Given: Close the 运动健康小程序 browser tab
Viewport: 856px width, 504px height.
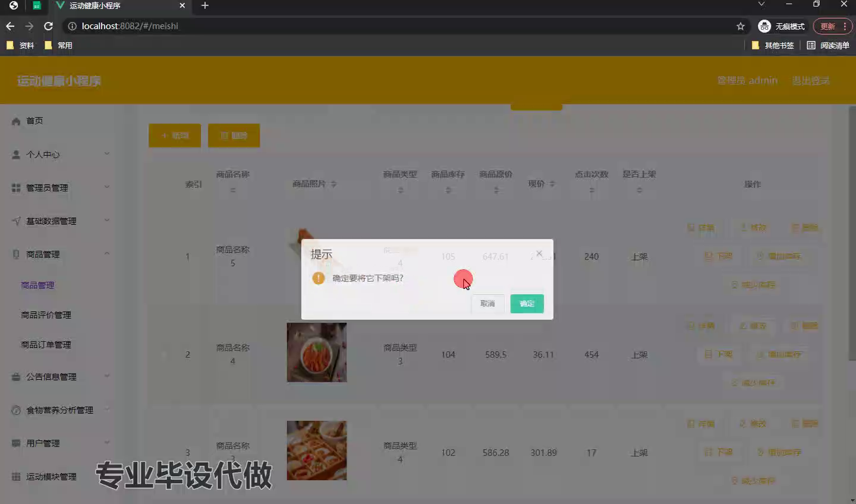Looking at the screenshot, I should tap(182, 5).
